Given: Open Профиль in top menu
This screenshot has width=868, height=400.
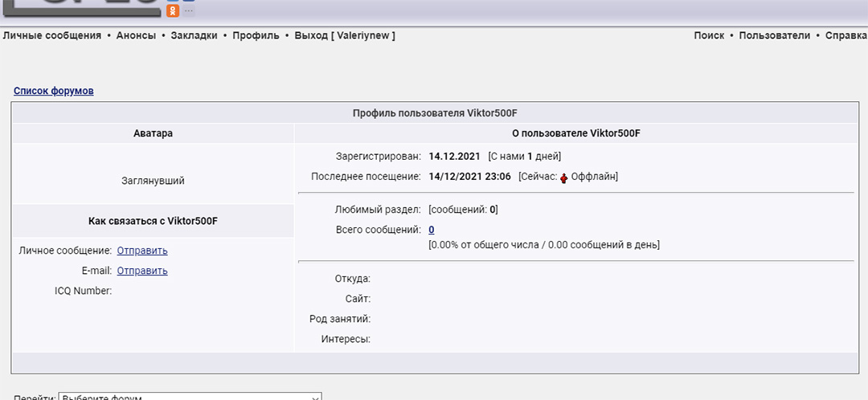Looking at the screenshot, I should pyautogui.click(x=256, y=35).
